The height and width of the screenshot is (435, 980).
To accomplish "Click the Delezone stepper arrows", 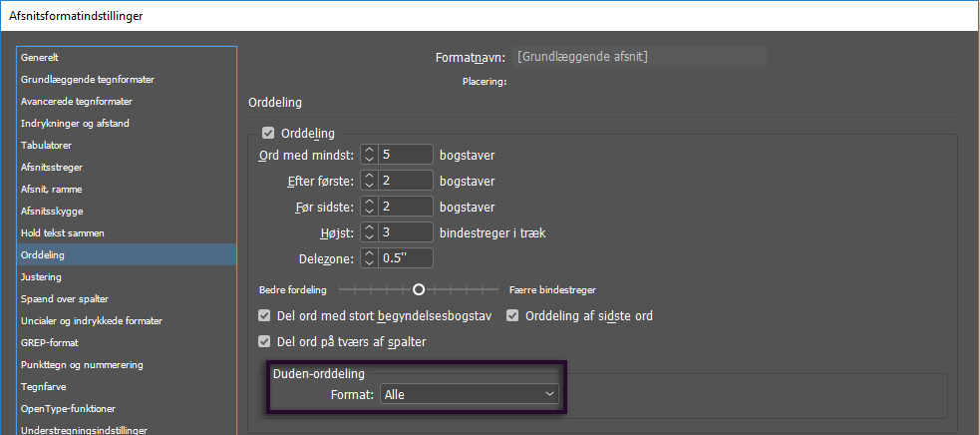I will tap(369, 258).
